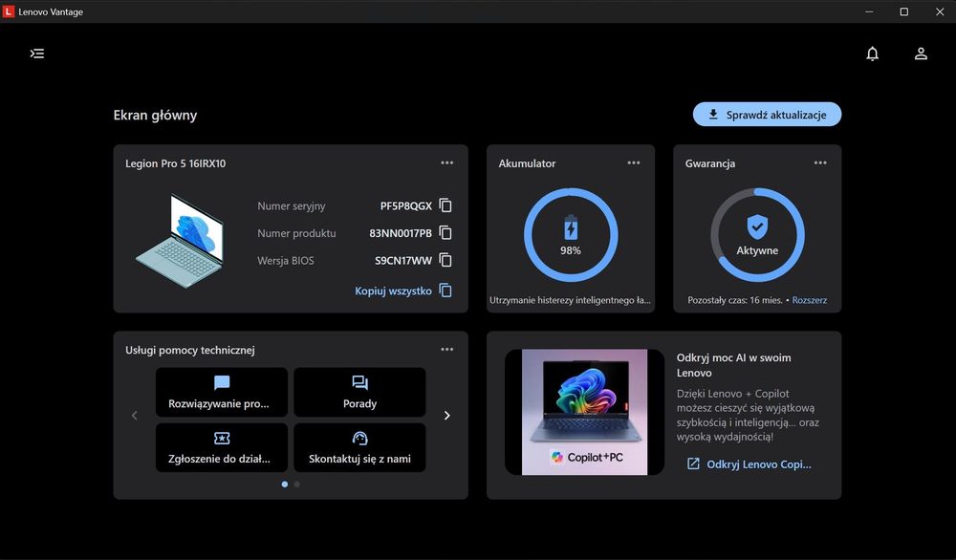Minimize the Lenovo Vantage window
This screenshot has height=560, width=956.
869,11
